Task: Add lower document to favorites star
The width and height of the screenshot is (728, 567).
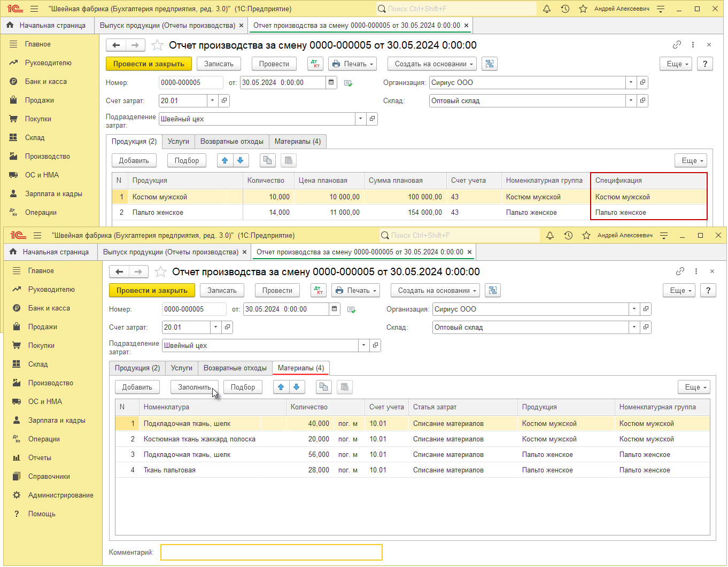Action: click(160, 271)
